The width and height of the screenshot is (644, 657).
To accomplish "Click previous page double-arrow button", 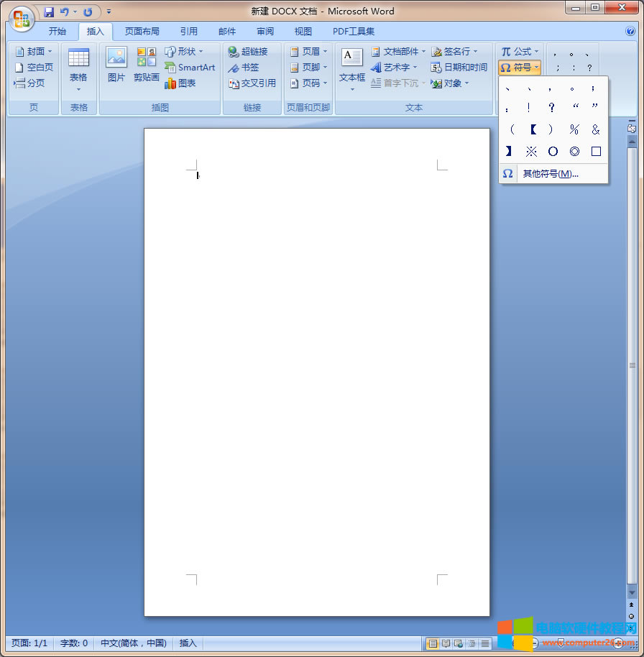I will (632, 605).
